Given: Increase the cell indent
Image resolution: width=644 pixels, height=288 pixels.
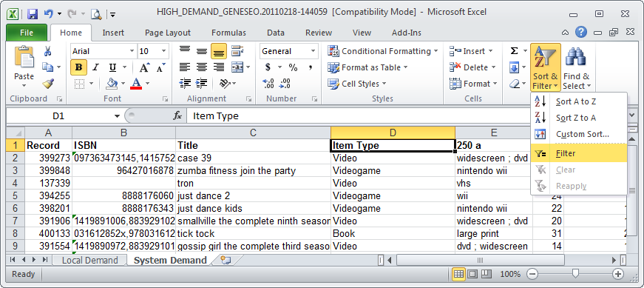Looking at the screenshot, I should (x=201, y=84).
